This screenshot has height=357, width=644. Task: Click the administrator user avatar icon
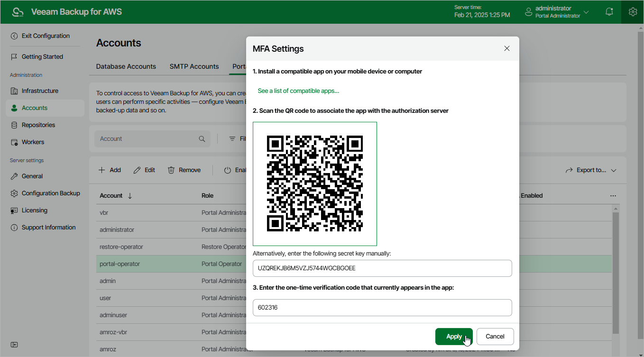pyautogui.click(x=528, y=12)
